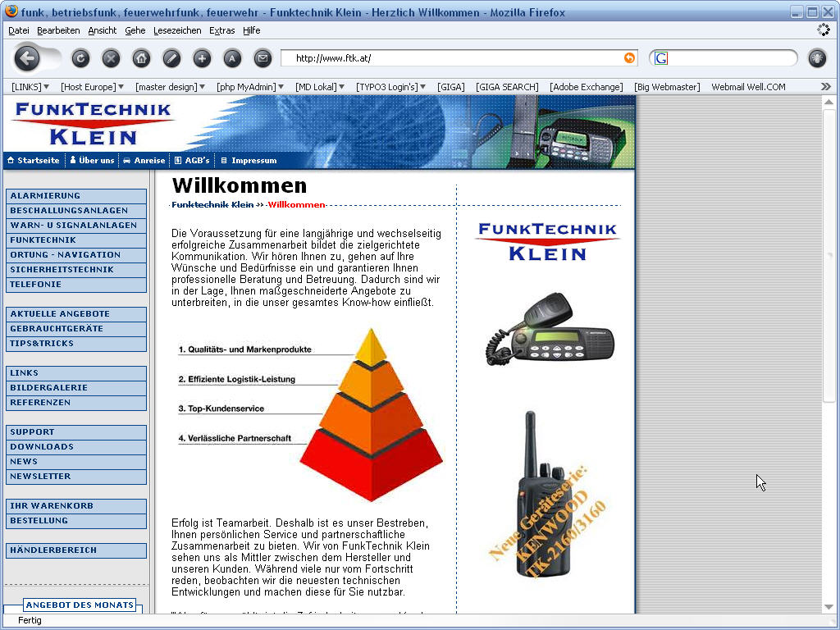Open the [TYPO3 Login's] bookmark dropdown
840x630 pixels.
[391, 87]
